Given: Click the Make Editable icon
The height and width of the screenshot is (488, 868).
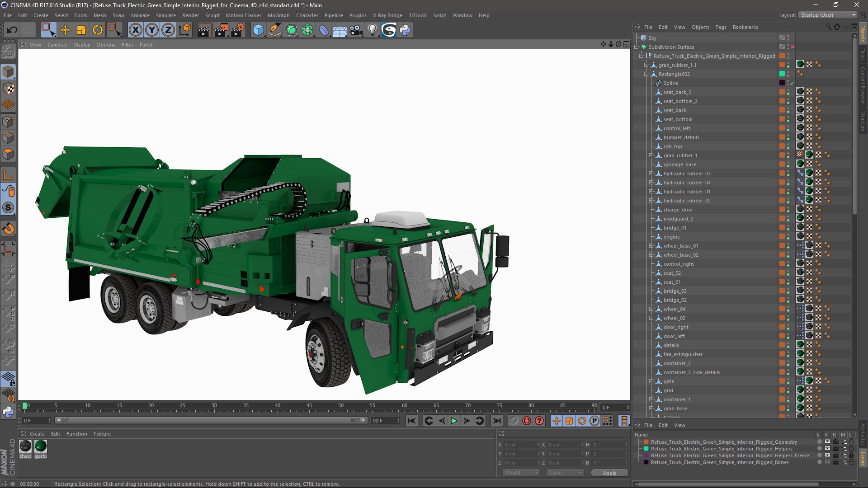Looking at the screenshot, I should [x=8, y=51].
